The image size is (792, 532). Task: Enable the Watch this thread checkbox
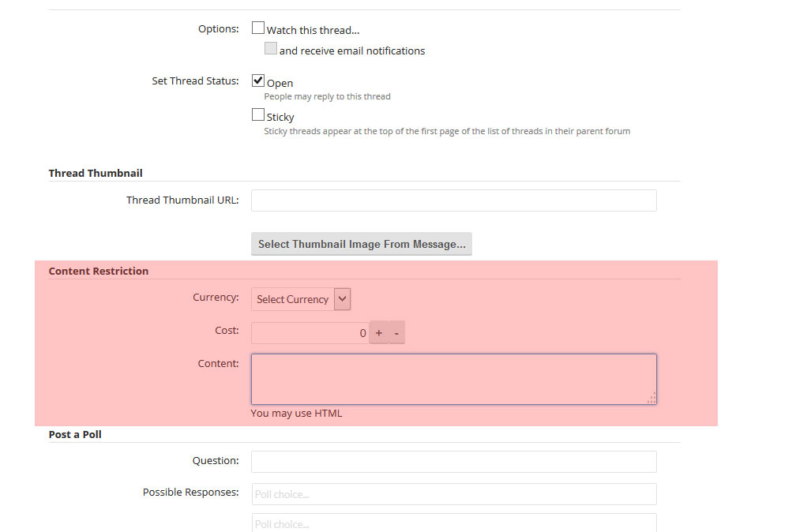[258, 28]
